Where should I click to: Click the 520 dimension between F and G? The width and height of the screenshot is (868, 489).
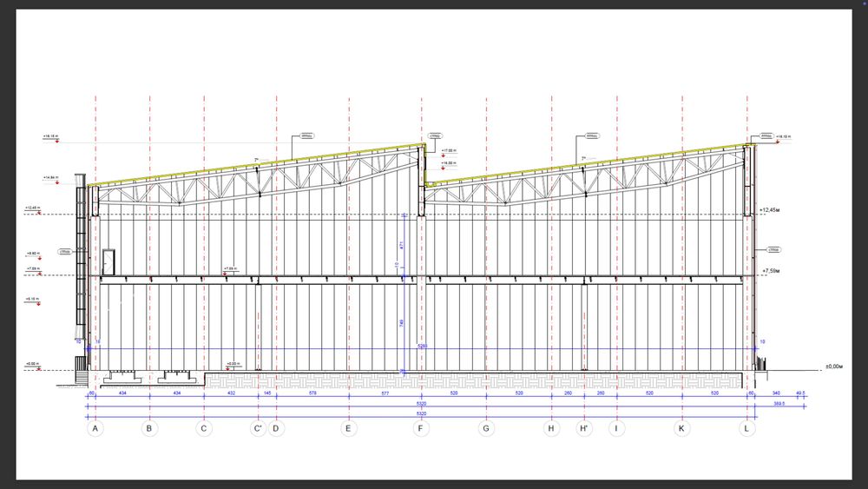pyautogui.click(x=454, y=393)
